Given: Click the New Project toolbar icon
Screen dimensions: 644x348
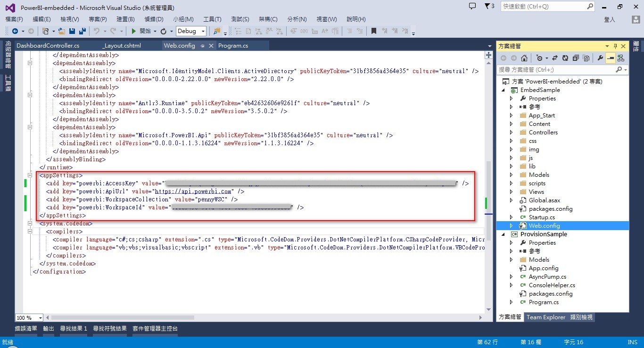Looking at the screenshot, I should 46,31.
